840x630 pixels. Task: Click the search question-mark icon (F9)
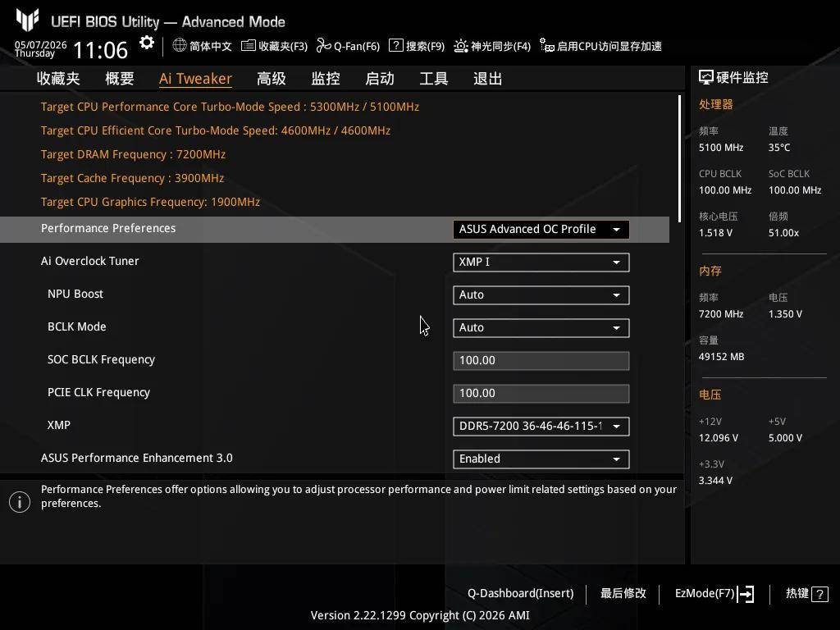click(x=396, y=46)
